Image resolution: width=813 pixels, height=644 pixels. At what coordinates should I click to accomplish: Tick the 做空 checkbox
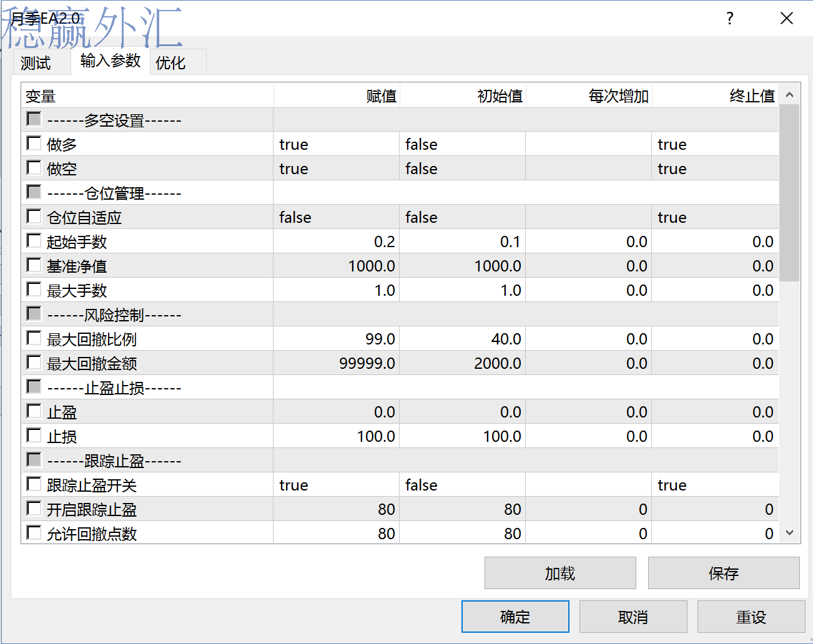[x=34, y=168]
